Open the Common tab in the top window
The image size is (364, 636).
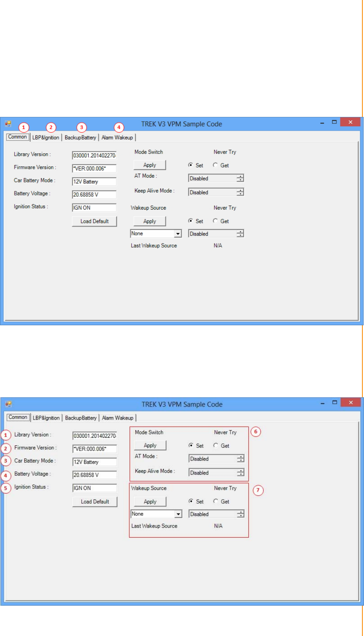[x=18, y=137]
